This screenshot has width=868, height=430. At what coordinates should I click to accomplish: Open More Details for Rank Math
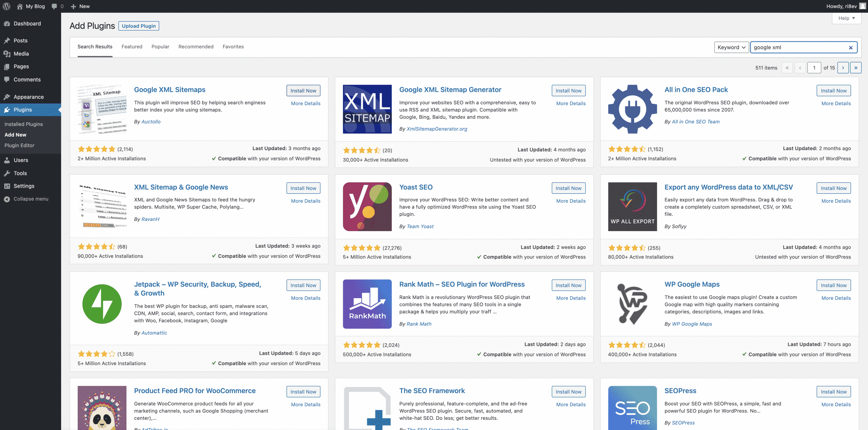click(571, 298)
